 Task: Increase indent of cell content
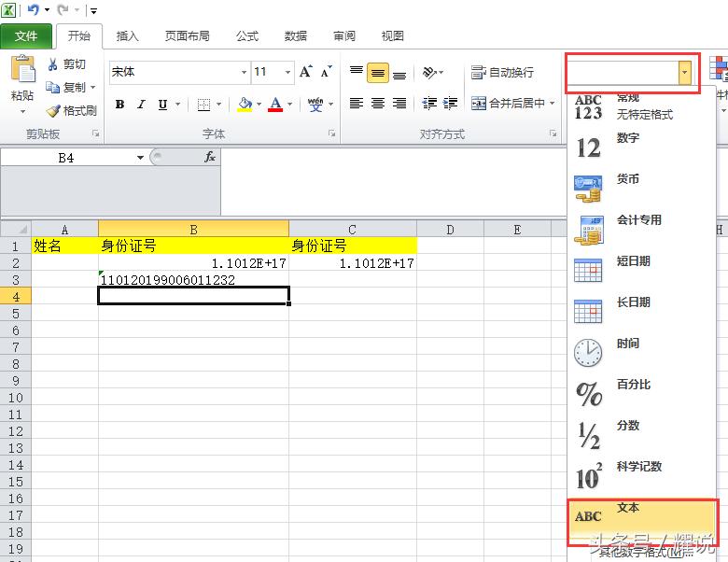click(x=451, y=103)
